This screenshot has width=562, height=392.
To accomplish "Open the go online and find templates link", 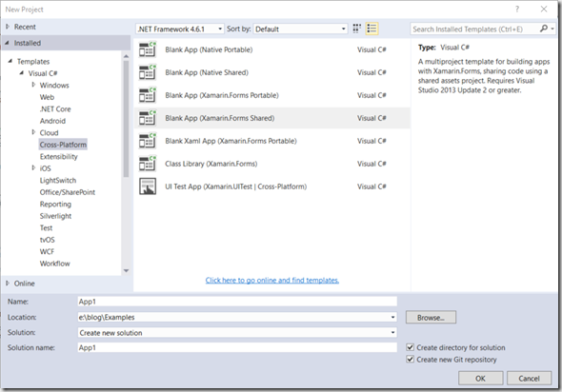I will click(x=272, y=280).
